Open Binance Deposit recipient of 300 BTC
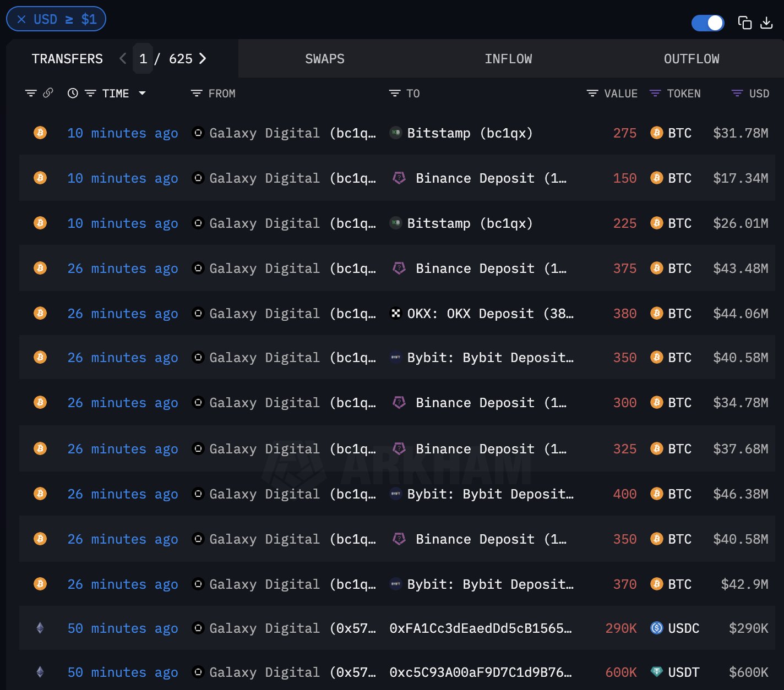This screenshot has height=690, width=784. (491, 403)
